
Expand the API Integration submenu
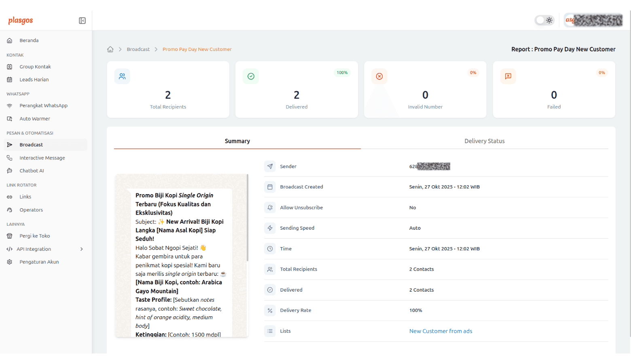click(x=81, y=249)
